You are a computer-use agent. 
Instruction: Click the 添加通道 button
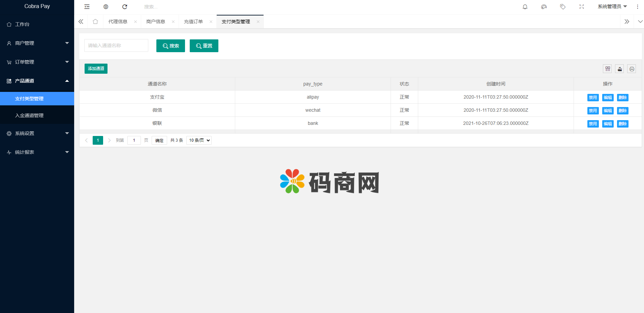(96, 69)
